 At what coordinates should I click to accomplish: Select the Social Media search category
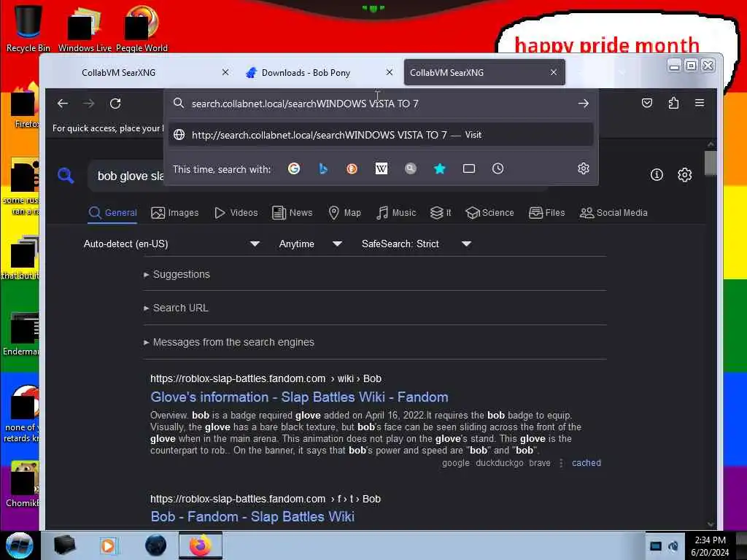[x=614, y=213]
